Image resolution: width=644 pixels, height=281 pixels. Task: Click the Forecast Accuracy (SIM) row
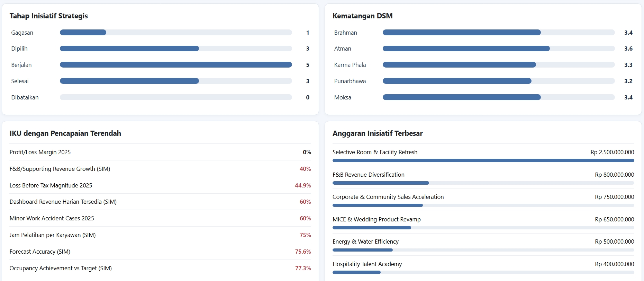[160, 252]
